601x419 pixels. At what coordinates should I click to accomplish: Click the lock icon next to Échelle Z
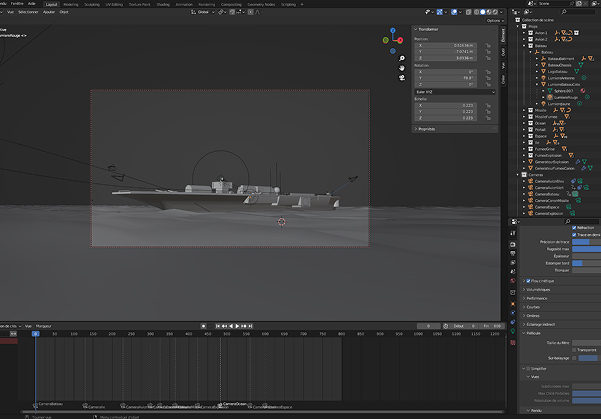click(x=488, y=118)
